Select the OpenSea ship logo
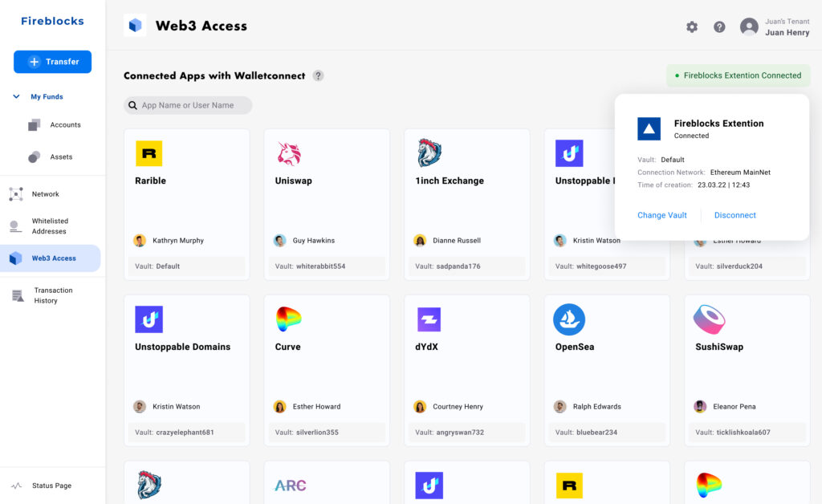The height and width of the screenshot is (504, 822). point(569,319)
